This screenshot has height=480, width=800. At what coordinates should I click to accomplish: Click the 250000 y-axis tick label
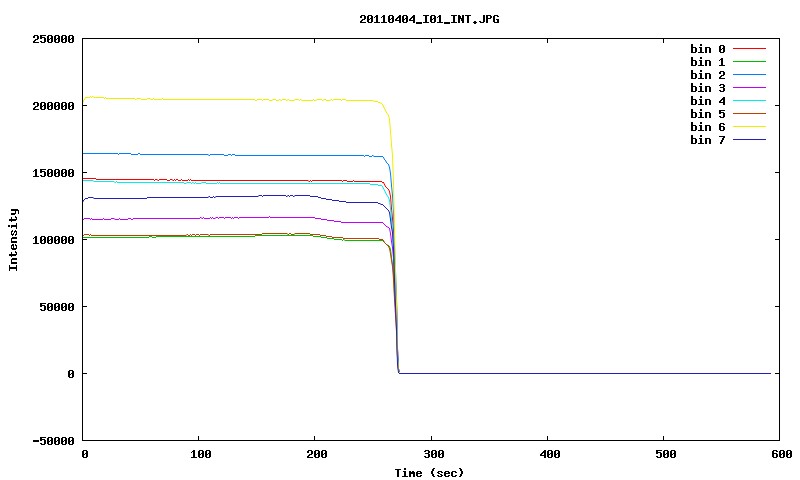[53, 39]
